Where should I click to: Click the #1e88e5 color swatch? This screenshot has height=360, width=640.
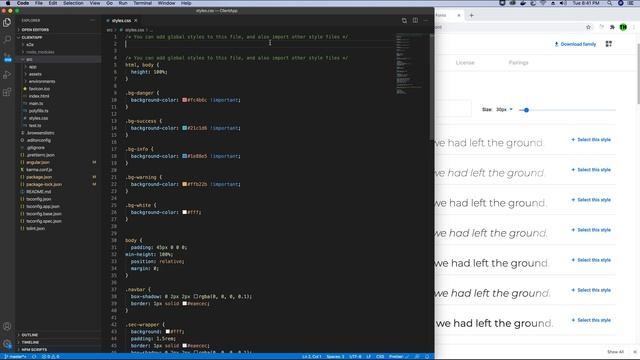(x=184, y=156)
